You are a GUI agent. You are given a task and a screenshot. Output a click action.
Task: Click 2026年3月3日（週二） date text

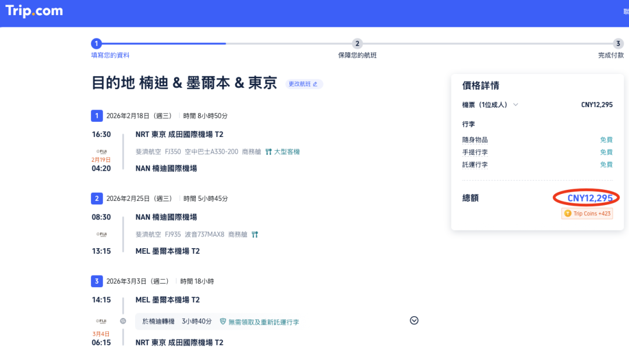[137, 281]
